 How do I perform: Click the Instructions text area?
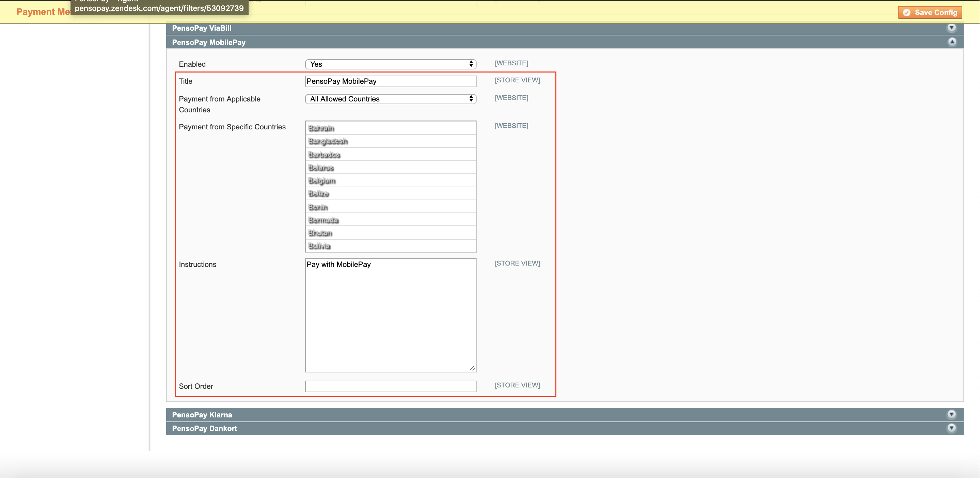[x=391, y=315]
